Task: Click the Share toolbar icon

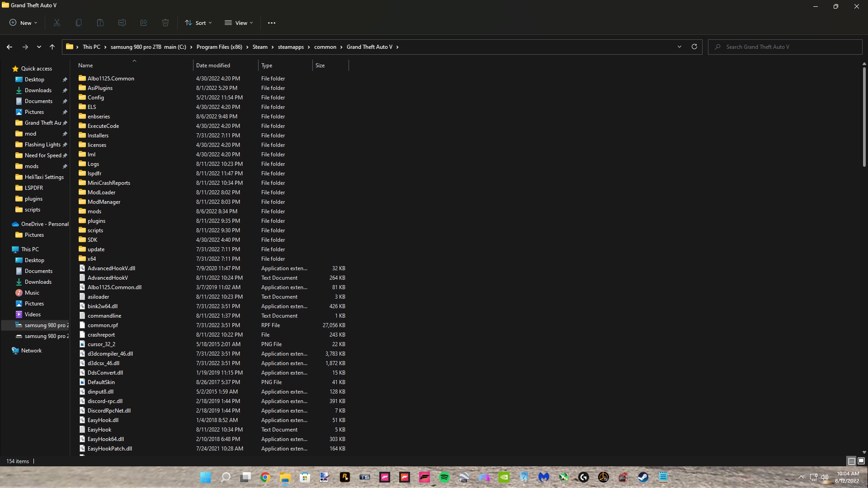Action: (x=144, y=23)
